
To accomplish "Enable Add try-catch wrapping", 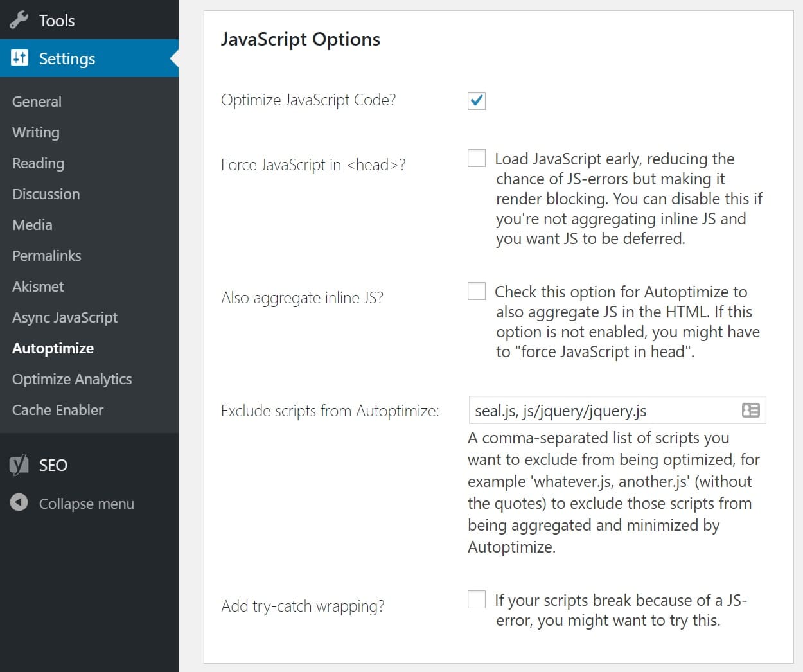I will (x=476, y=599).
